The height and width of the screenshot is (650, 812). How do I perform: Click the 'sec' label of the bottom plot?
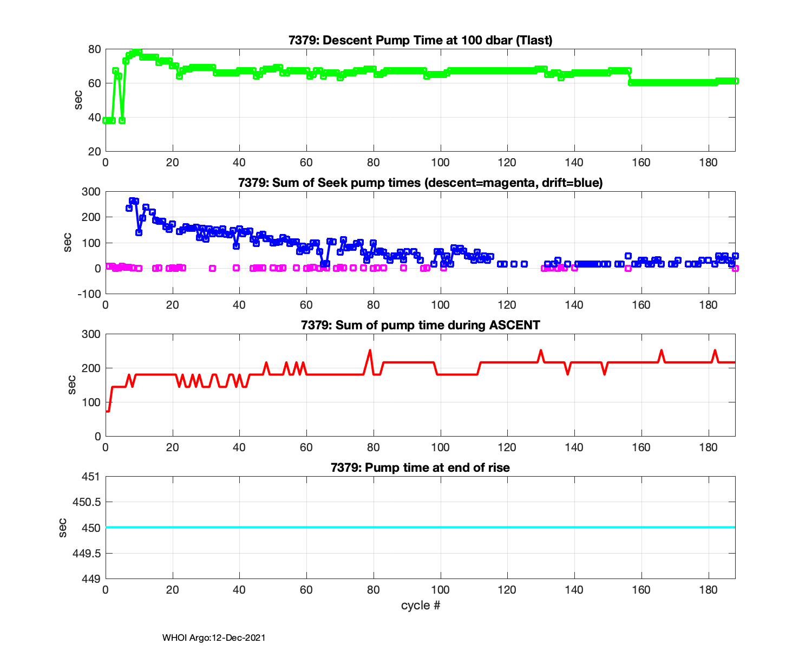62,528
